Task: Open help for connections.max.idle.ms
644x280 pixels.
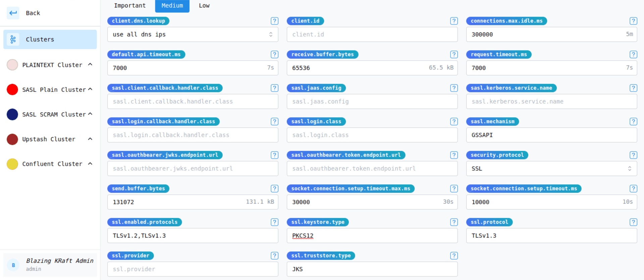Action: pos(633,21)
